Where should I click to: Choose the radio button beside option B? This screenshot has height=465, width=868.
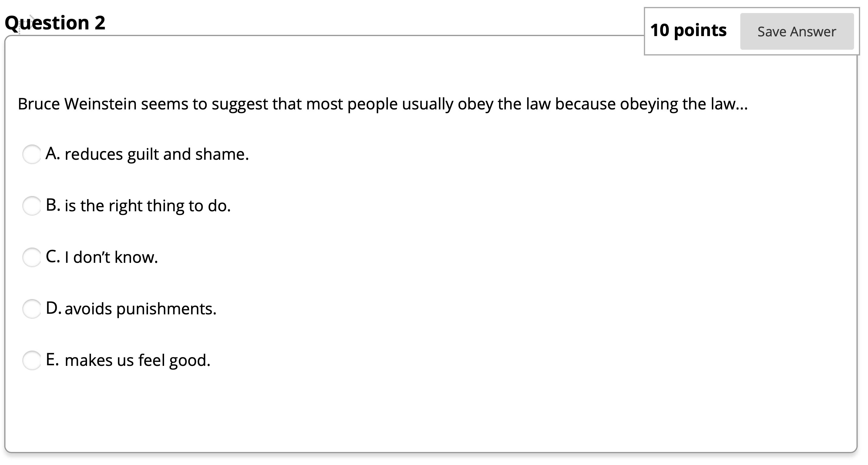click(x=32, y=206)
